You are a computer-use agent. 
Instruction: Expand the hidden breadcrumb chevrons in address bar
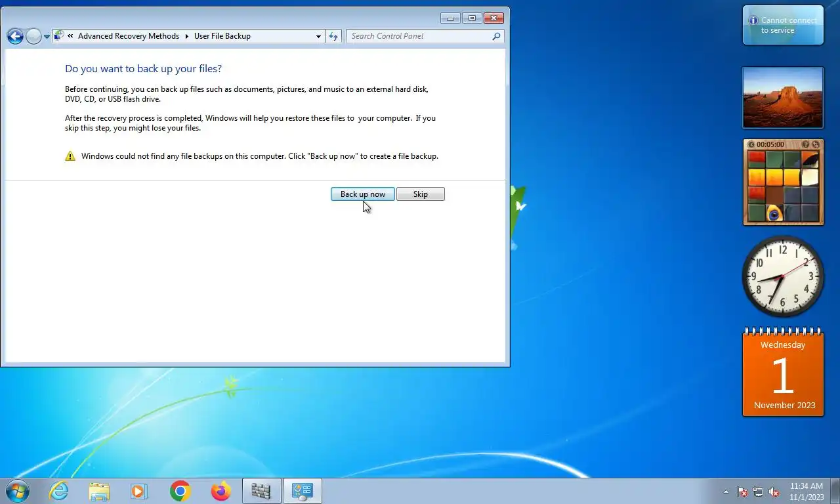[70, 36]
